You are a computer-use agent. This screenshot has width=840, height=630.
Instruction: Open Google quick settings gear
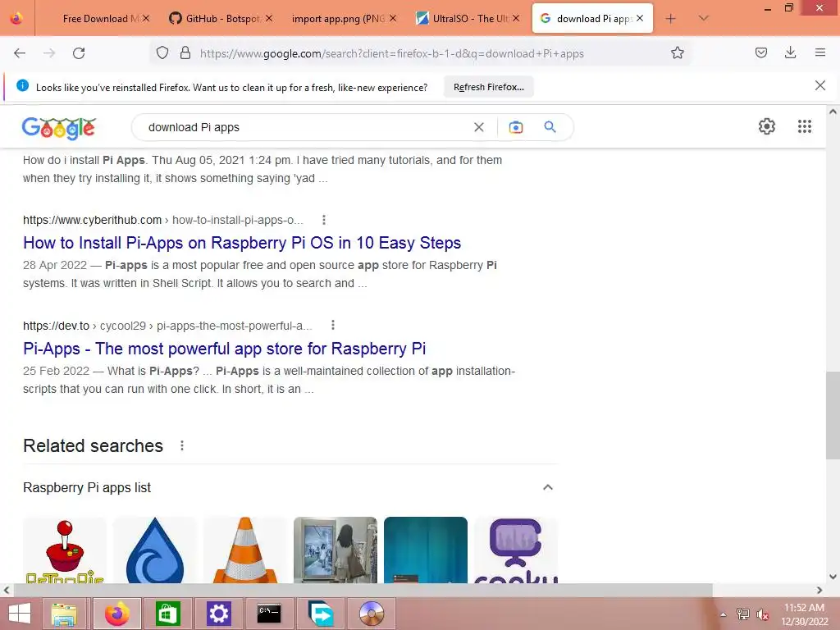[767, 126]
